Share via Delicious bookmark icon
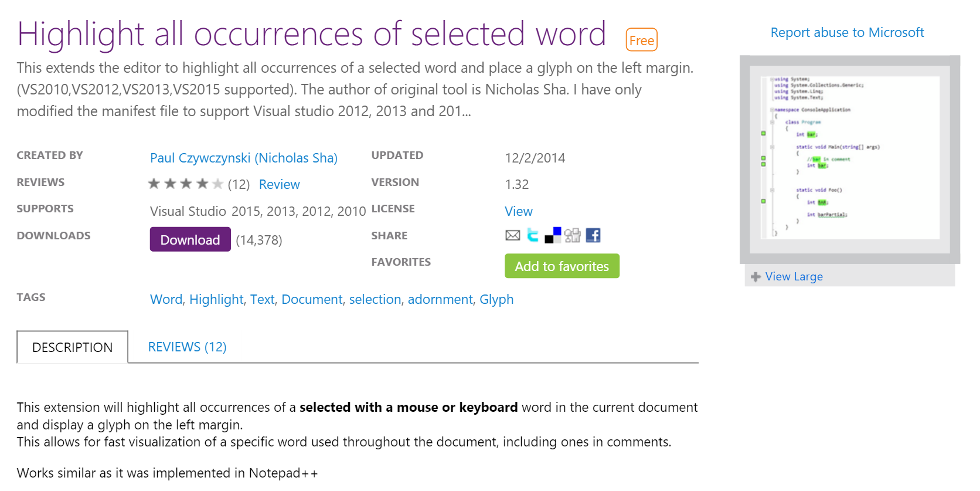This screenshot has height=491, width=980. [553, 235]
